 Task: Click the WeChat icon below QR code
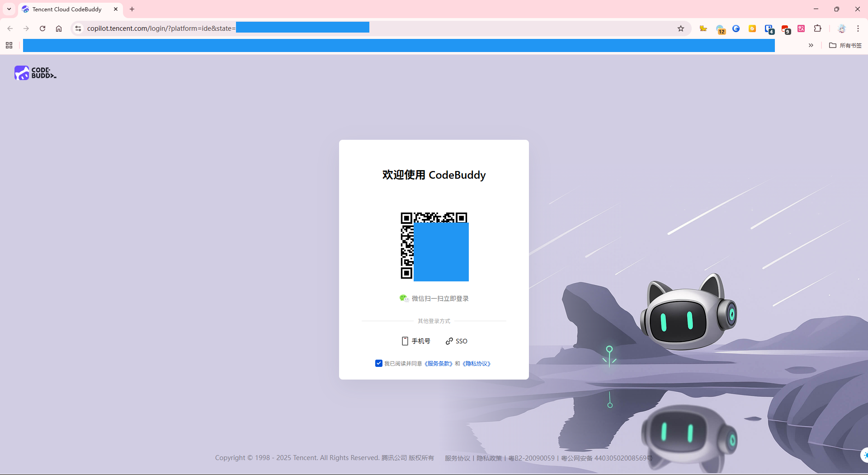coord(404,298)
